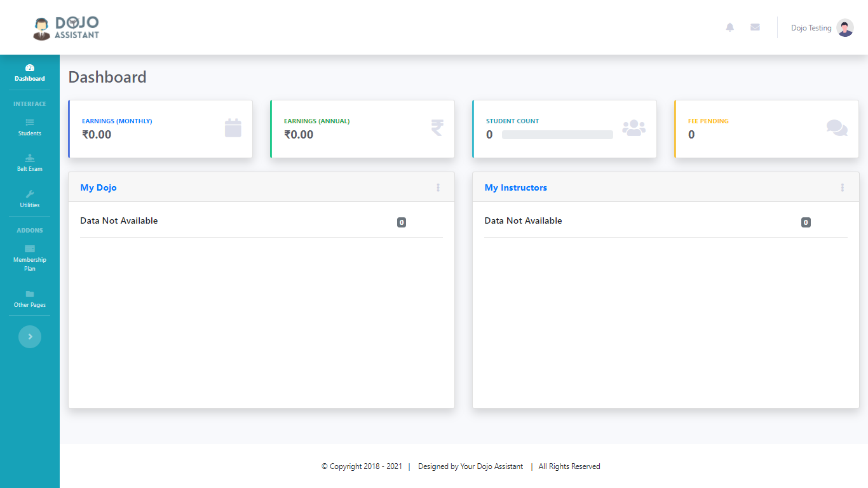The height and width of the screenshot is (488, 868).
Task: Click the group icon in Student Count card
Action: [x=634, y=128]
